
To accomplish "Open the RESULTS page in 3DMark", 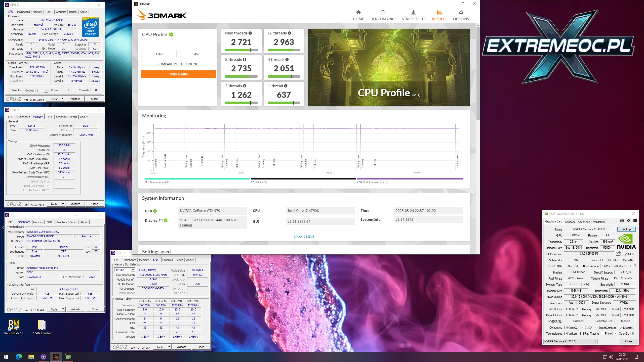I will (439, 15).
